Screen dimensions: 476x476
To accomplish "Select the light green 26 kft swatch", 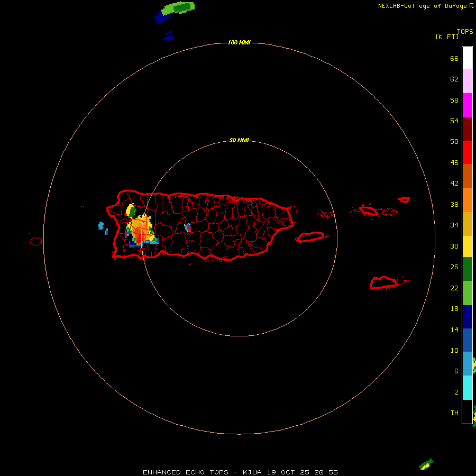I will click(x=467, y=293).
